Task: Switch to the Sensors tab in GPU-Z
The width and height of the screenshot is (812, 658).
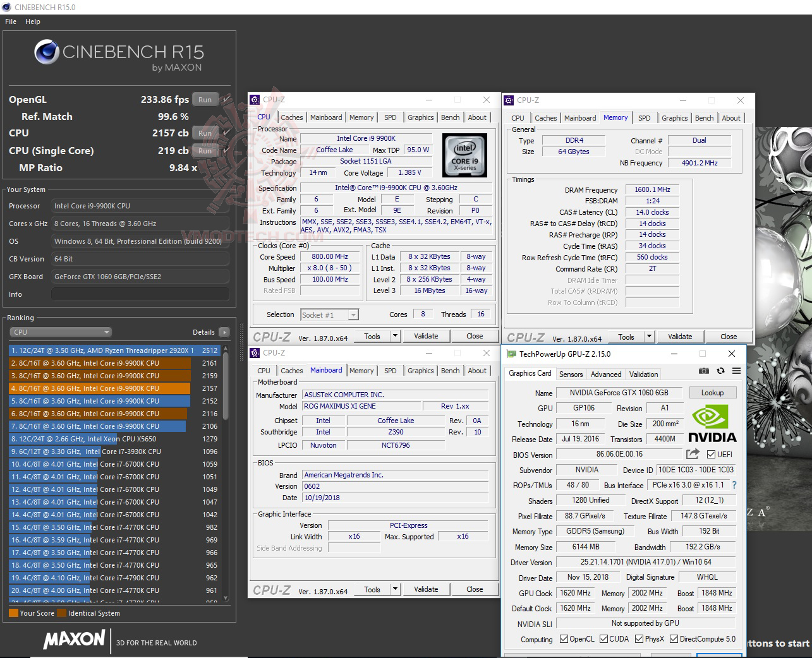Action: pyautogui.click(x=571, y=374)
